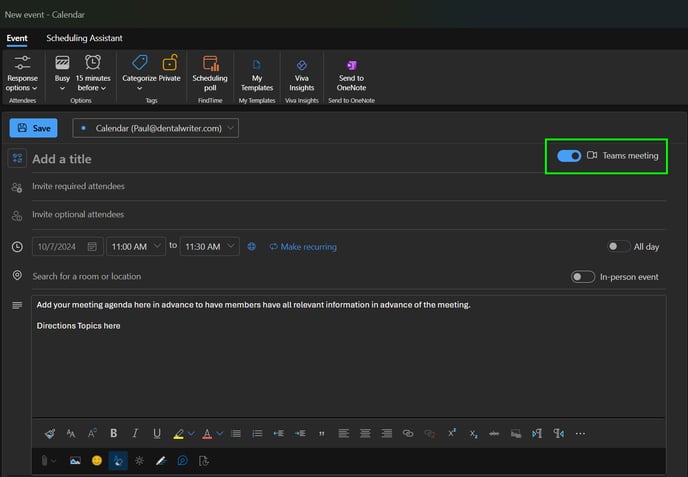This screenshot has height=477, width=688.
Task: Open more formatting options ellipsis
Action: pos(580,434)
